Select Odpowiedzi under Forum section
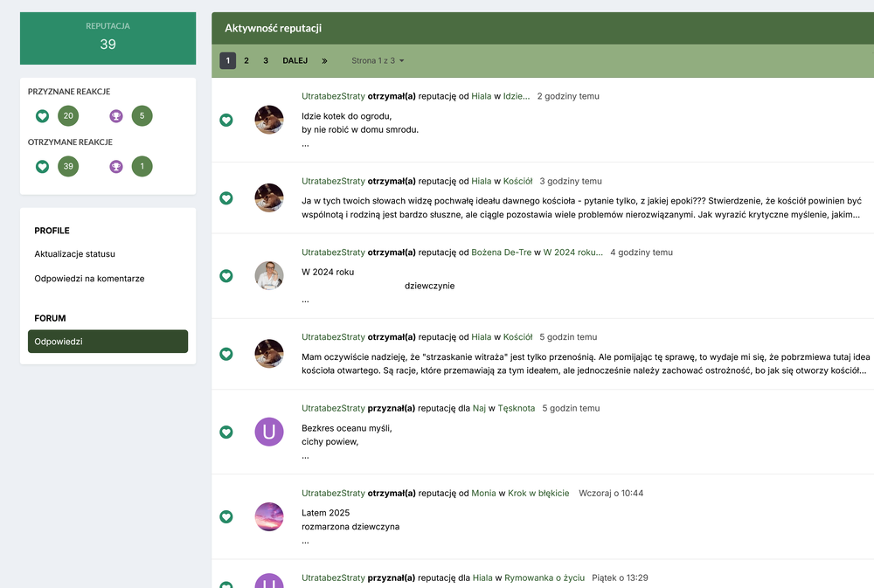 pyautogui.click(x=108, y=342)
